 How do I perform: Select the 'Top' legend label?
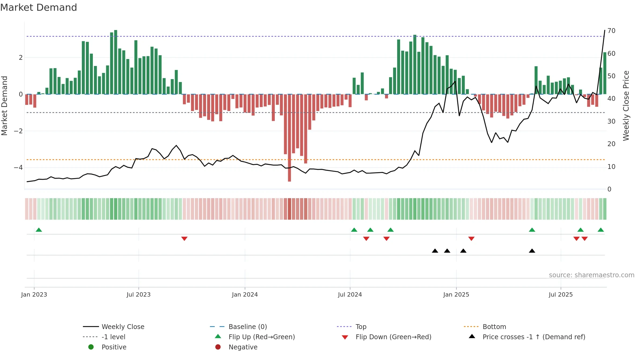361,327
